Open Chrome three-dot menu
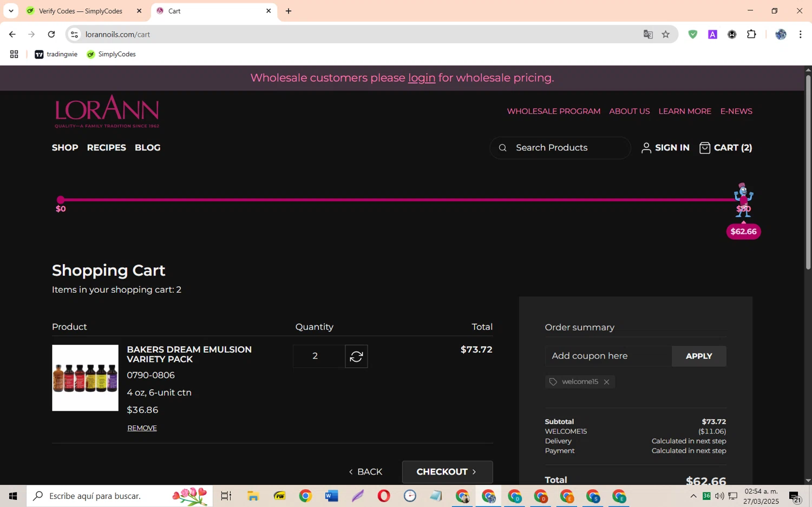 click(800, 35)
